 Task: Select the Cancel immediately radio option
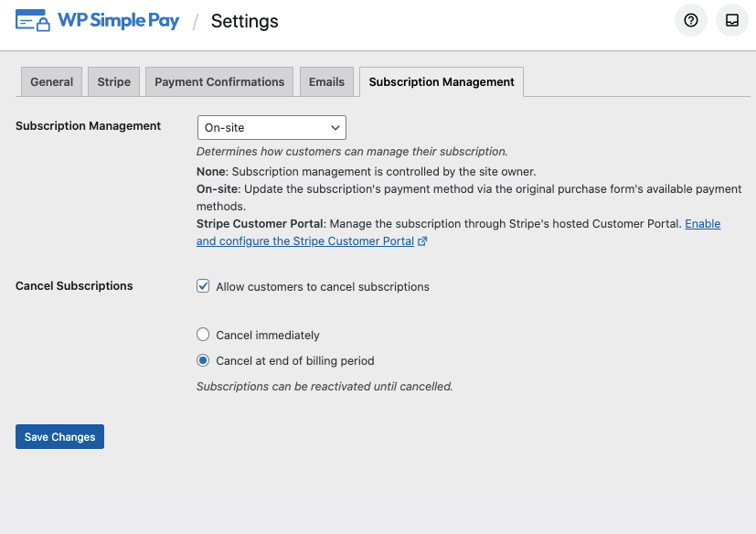click(204, 335)
